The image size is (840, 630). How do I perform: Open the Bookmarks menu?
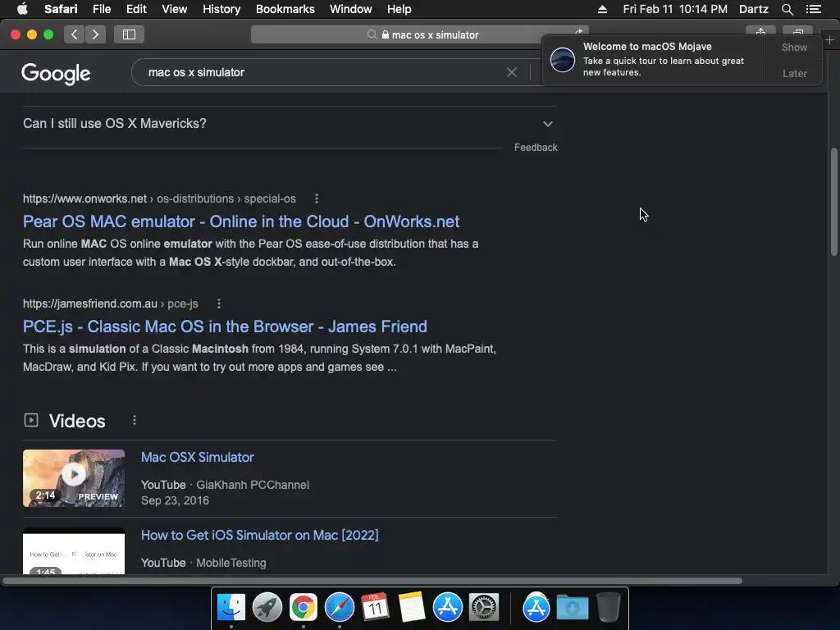click(285, 9)
